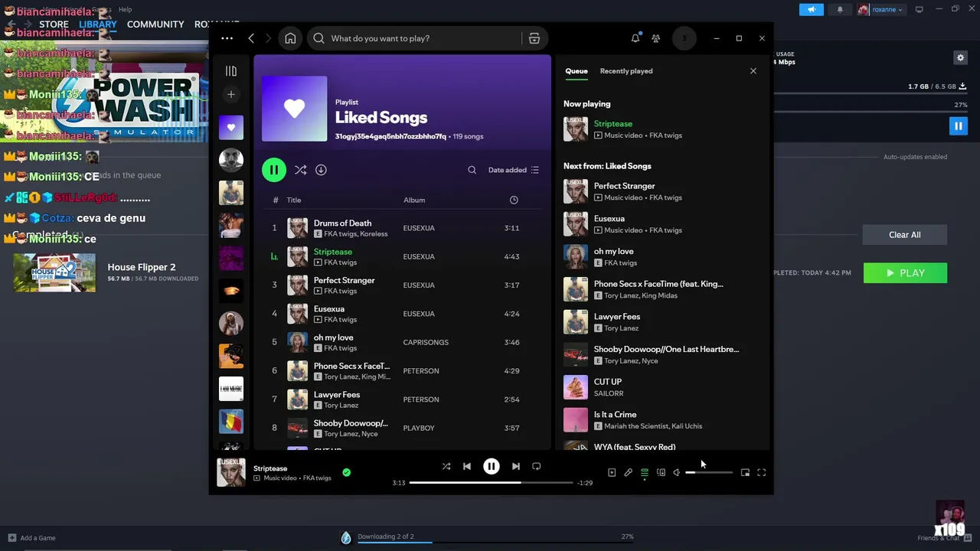Skip to next track
The image size is (980, 551).
[x=516, y=466]
